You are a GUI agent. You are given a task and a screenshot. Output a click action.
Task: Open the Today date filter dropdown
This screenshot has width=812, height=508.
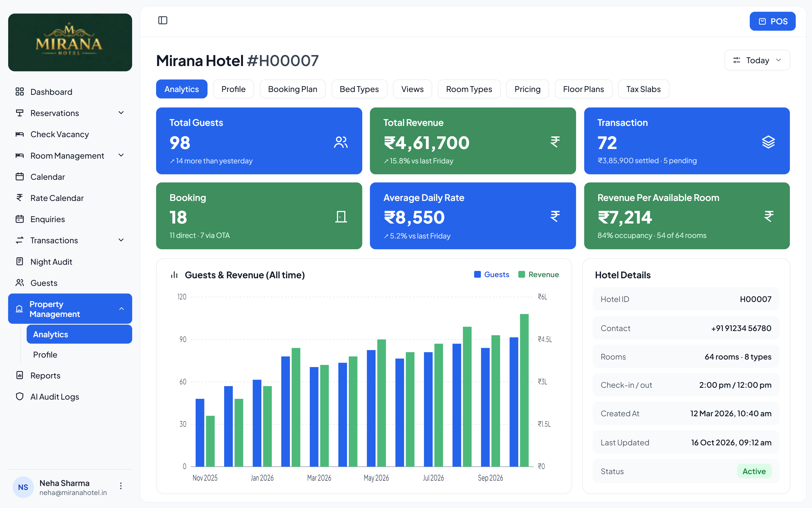point(757,60)
